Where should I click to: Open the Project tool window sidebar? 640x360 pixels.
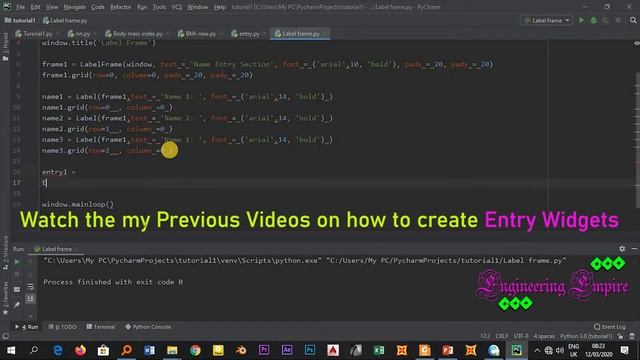click(x=5, y=47)
